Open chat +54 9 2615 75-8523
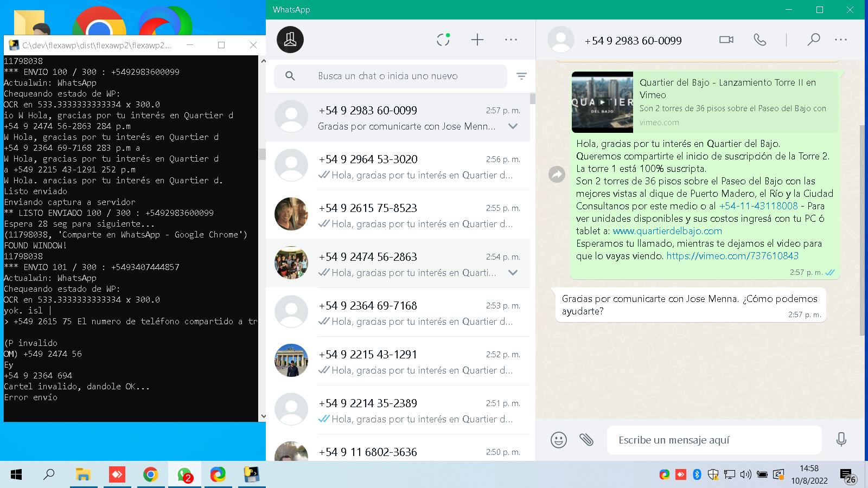Image resolution: width=868 pixels, height=488 pixels. click(398, 215)
